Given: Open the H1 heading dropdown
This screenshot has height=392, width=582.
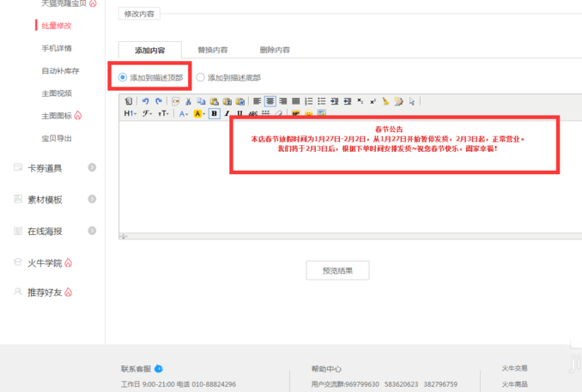Looking at the screenshot, I should click(x=130, y=113).
